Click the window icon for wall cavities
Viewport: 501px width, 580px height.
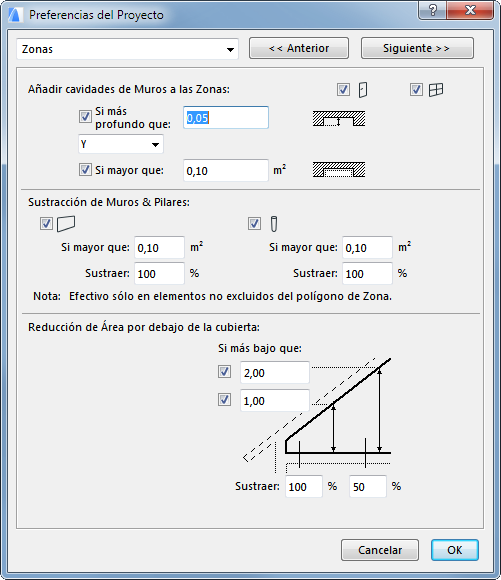pyautogui.click(x=436, y=90)
